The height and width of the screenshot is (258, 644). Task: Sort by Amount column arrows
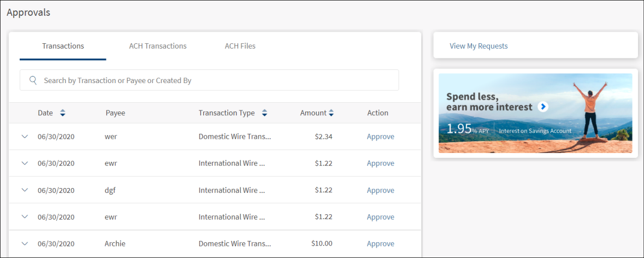[331, 113]
